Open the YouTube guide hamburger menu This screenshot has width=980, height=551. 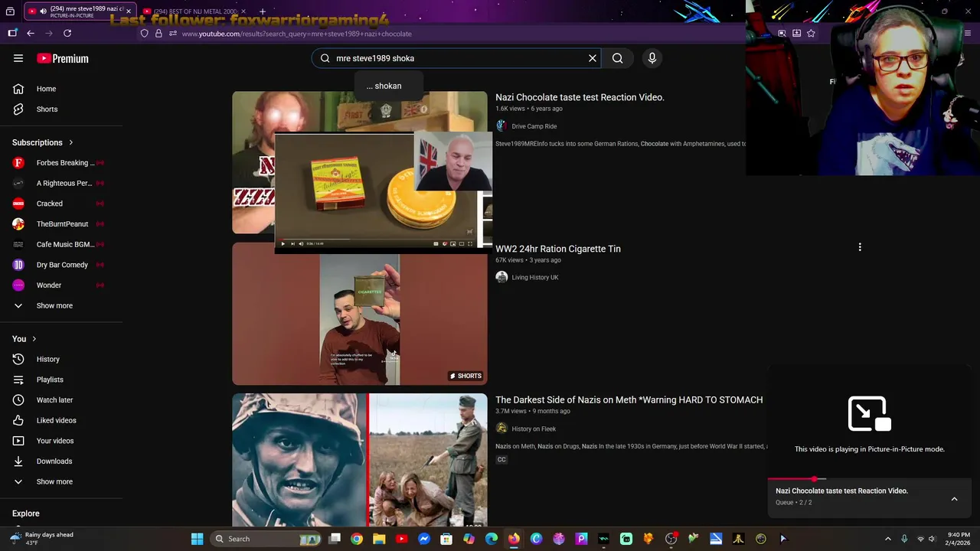coord(18,58)
